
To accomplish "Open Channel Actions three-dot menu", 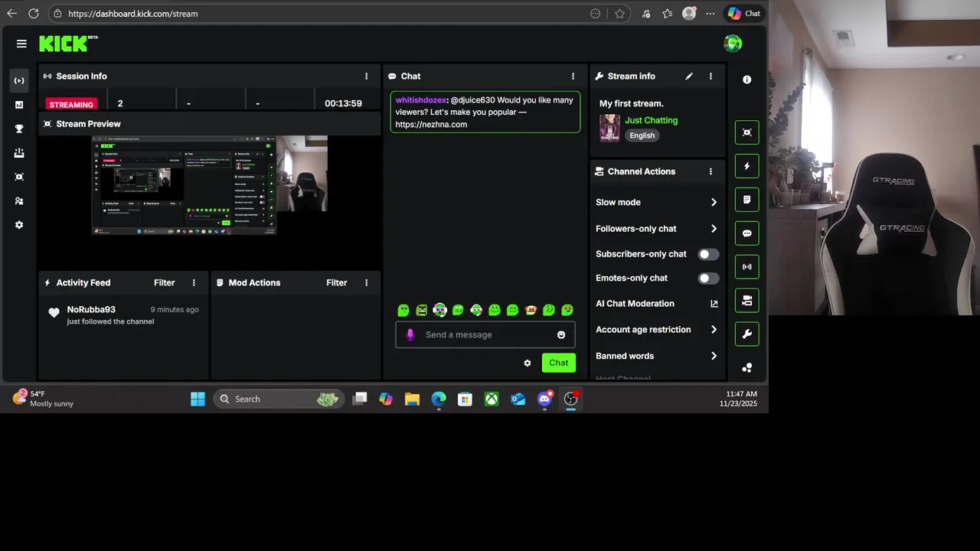I will 710,171.
